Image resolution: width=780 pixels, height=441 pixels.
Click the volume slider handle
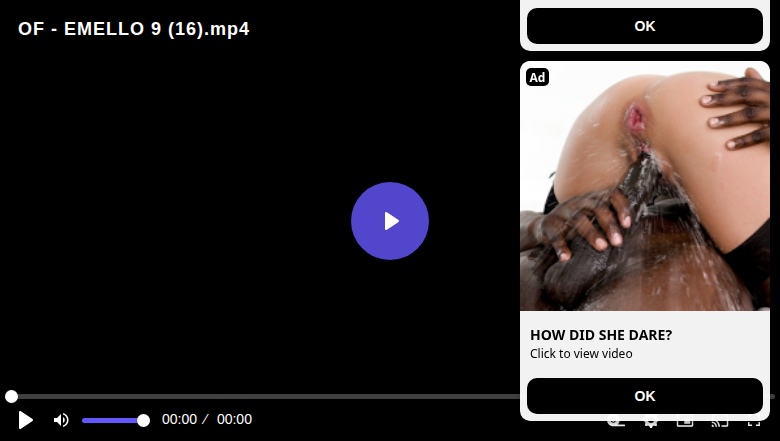coord(143,421)
